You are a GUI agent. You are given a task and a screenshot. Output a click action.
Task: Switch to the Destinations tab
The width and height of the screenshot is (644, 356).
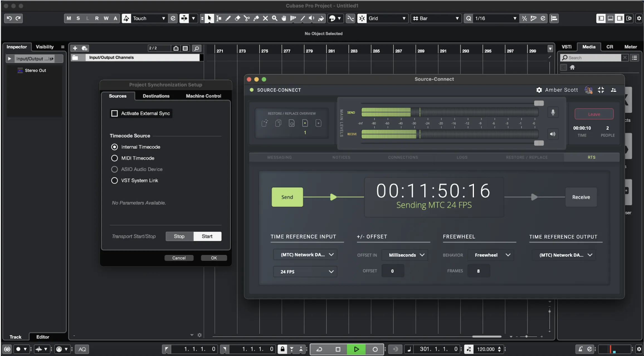(156, 96)
